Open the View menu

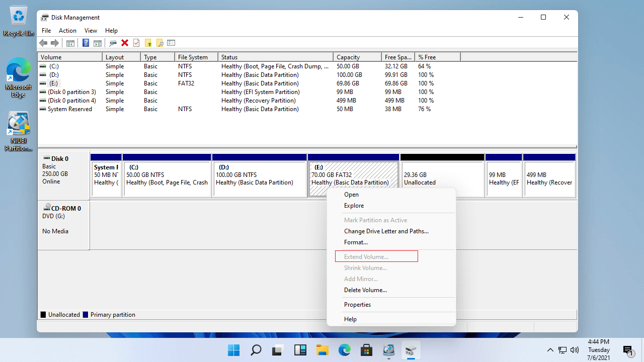point(91,31)
